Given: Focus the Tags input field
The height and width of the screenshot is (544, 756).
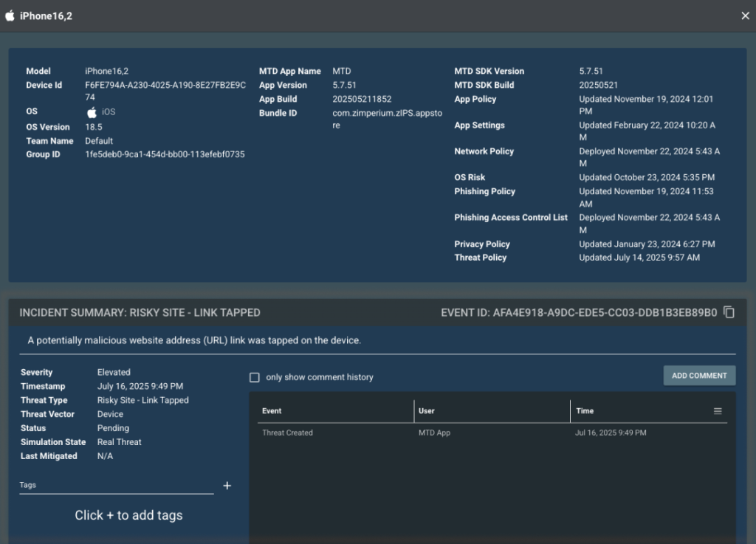Looking at the screenshot, I should 116,486.
